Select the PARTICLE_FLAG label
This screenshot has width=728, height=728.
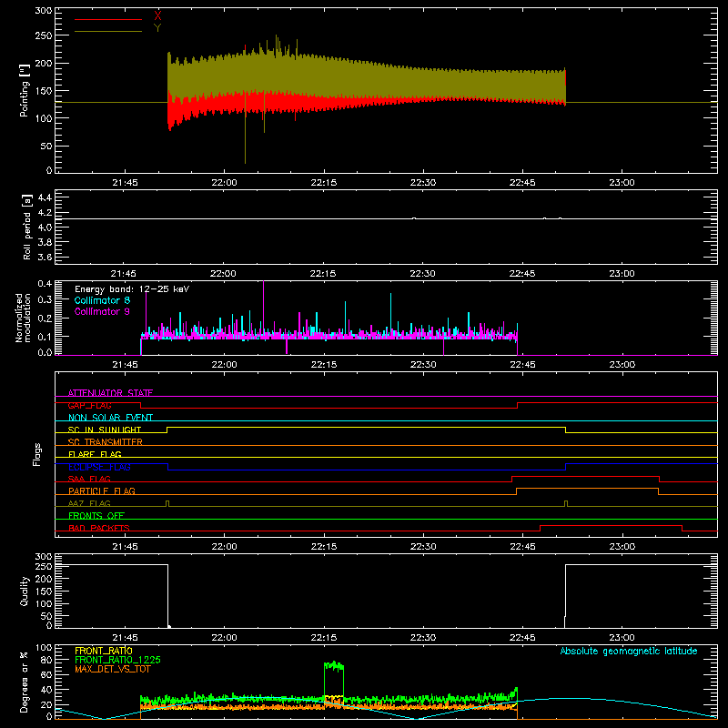pyautogui.click(x=102, y=490)
